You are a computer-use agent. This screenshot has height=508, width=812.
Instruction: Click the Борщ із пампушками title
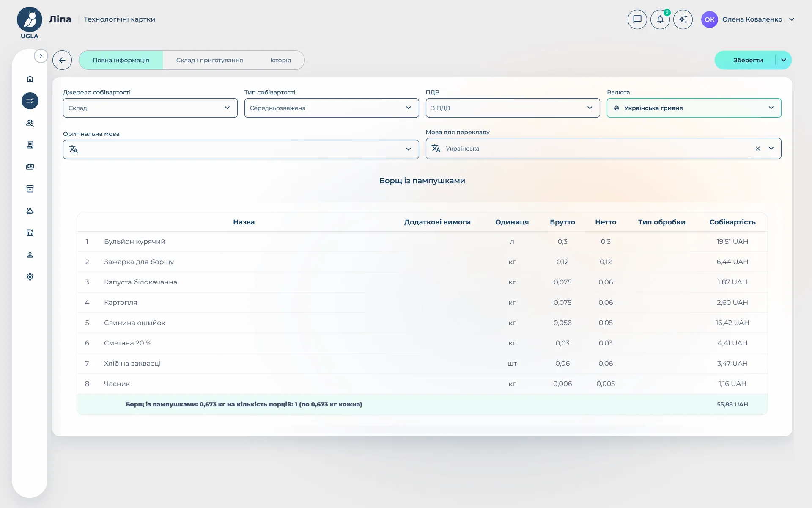(x=422, y=181)
